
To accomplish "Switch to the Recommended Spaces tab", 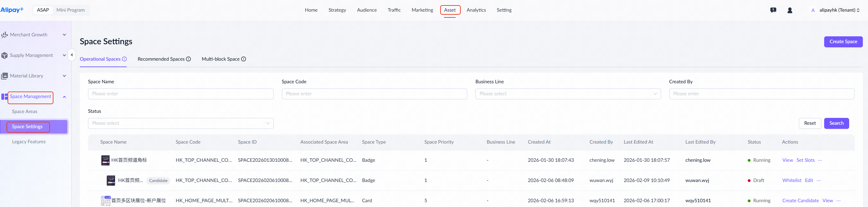I will point(161,59).
